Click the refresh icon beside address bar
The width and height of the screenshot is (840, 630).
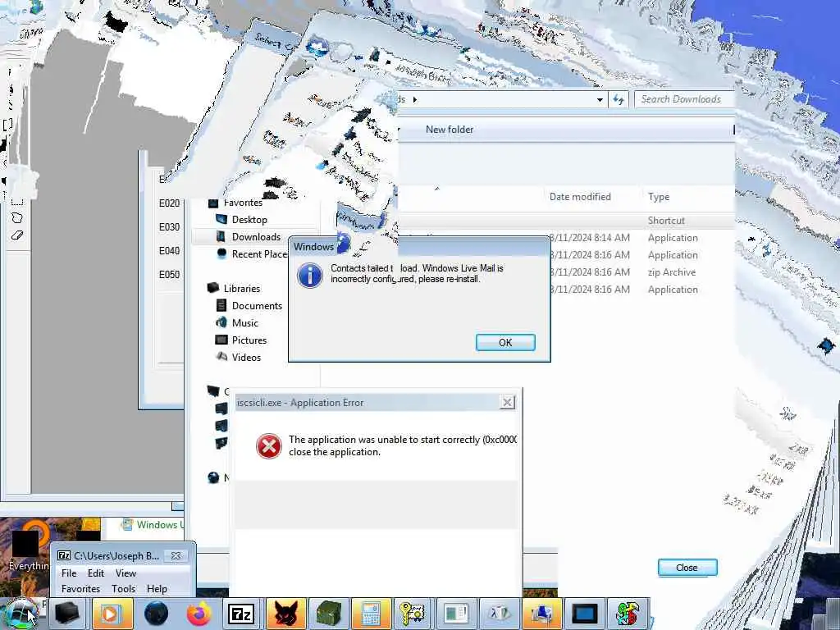(619, 99)
